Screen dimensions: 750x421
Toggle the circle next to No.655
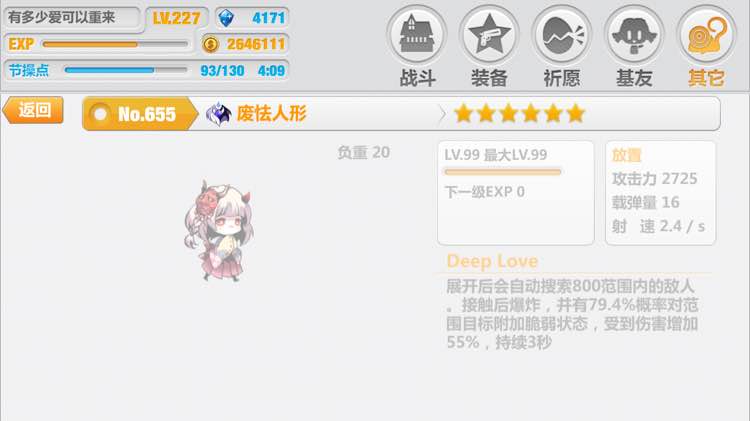click(100, 114)
